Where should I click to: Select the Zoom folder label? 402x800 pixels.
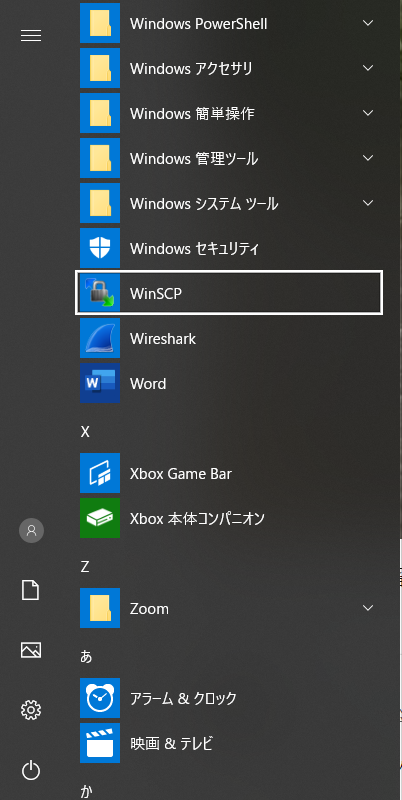(x=149, y=609)
